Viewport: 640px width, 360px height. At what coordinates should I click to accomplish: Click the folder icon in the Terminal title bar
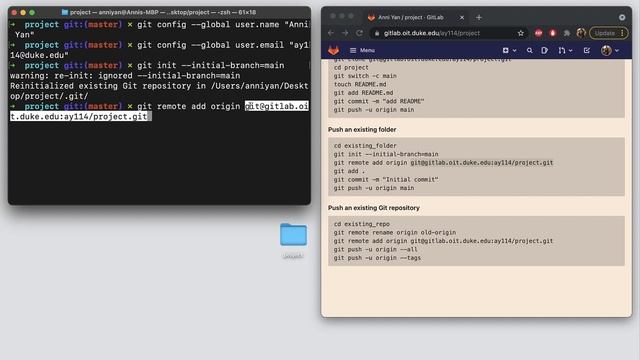tap(64, 12)
